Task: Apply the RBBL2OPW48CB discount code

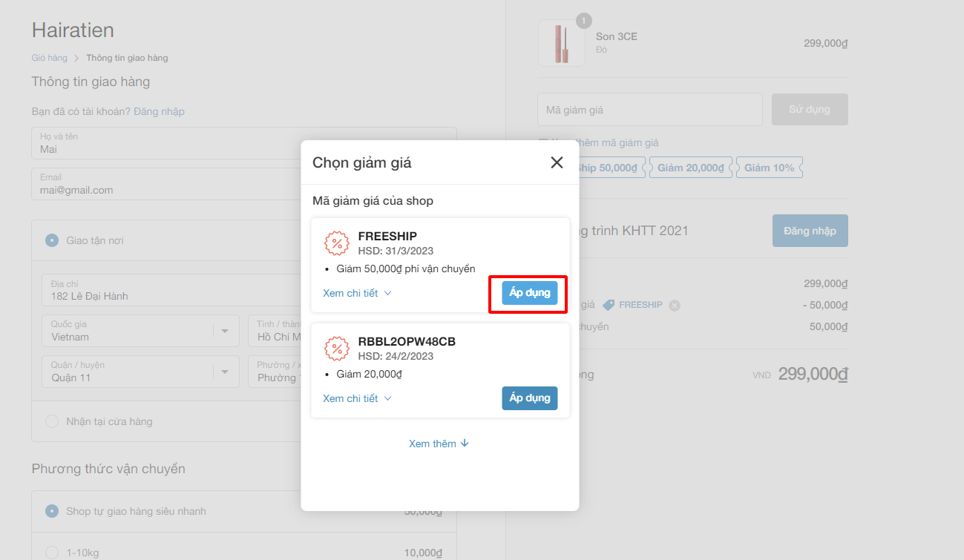Action: coord(529,398)
